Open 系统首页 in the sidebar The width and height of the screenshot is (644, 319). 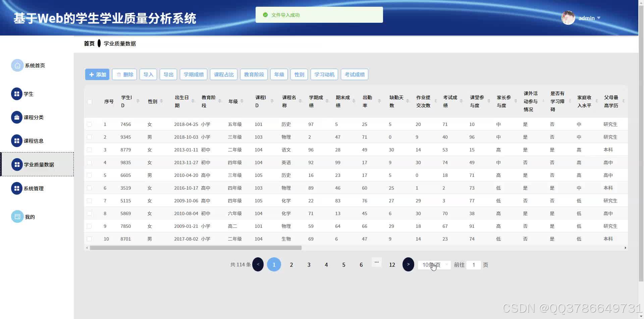[x=35, y=65]
